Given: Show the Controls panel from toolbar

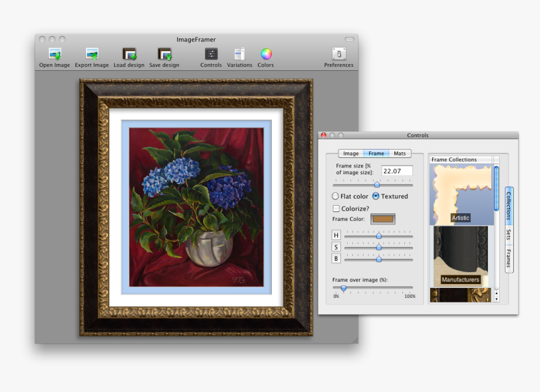Looking at the screenshot, I should point(211,58).
